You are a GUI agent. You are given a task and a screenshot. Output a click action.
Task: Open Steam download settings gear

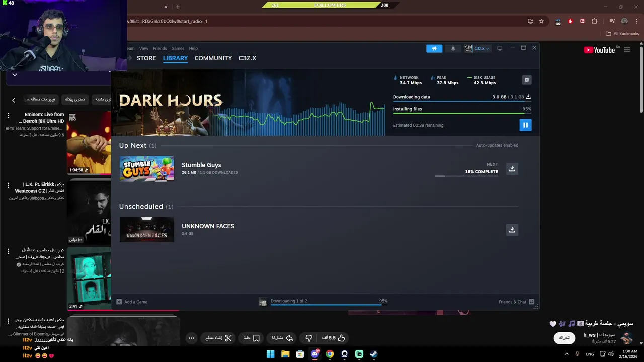(x=527, y=80)
